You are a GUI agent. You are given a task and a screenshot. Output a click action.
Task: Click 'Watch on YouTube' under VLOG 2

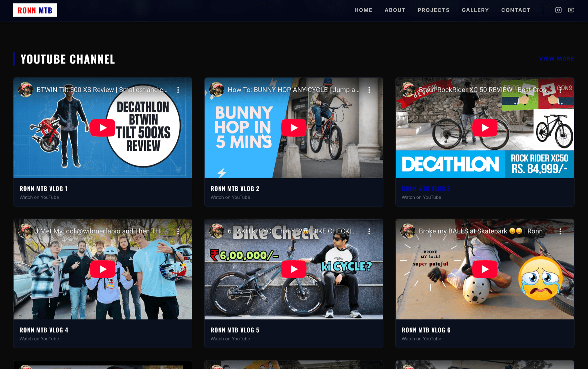(x=230, y=198)
